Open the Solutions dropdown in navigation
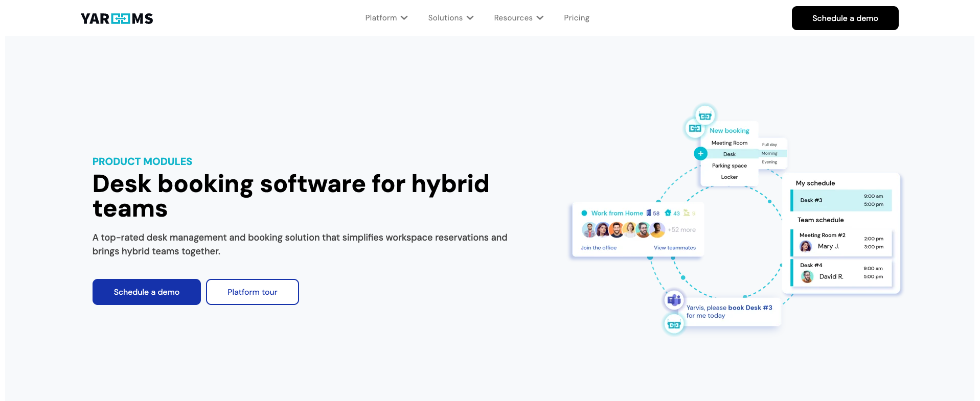Screen dimensions: 980x401 [x=450, y=18]
